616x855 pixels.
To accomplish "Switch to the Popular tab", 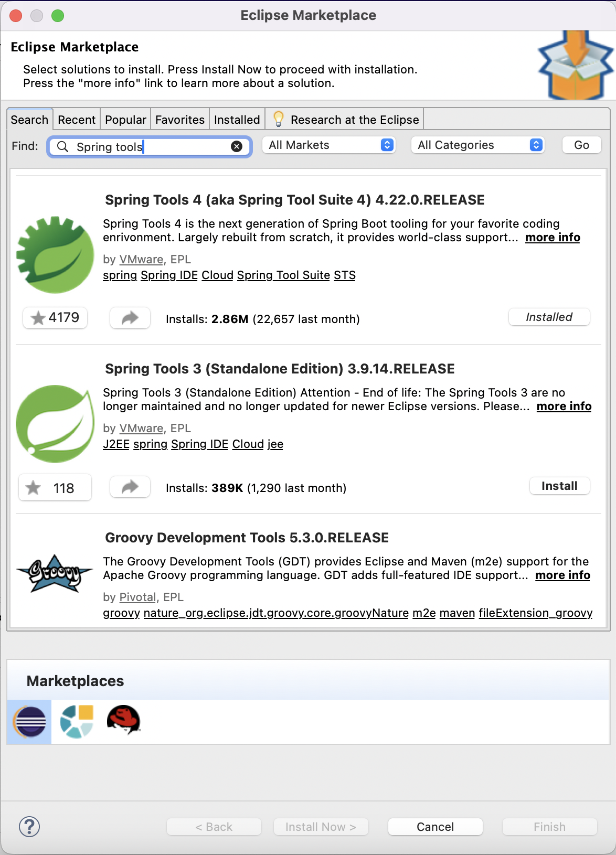I will tap(125, 120).
